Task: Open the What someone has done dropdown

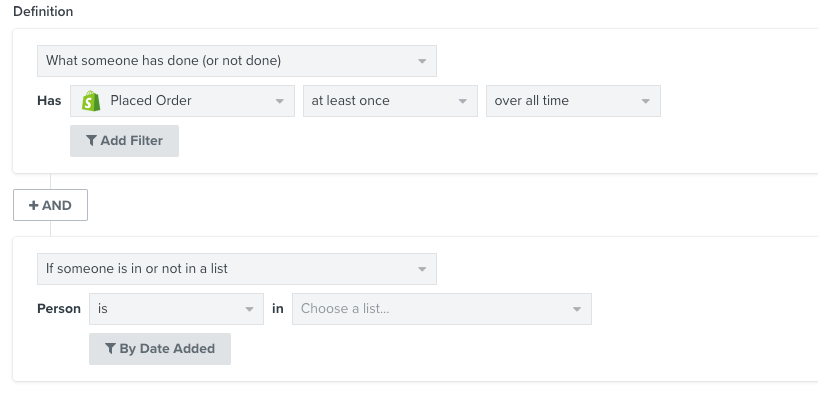Action: [x=237, y=61]
